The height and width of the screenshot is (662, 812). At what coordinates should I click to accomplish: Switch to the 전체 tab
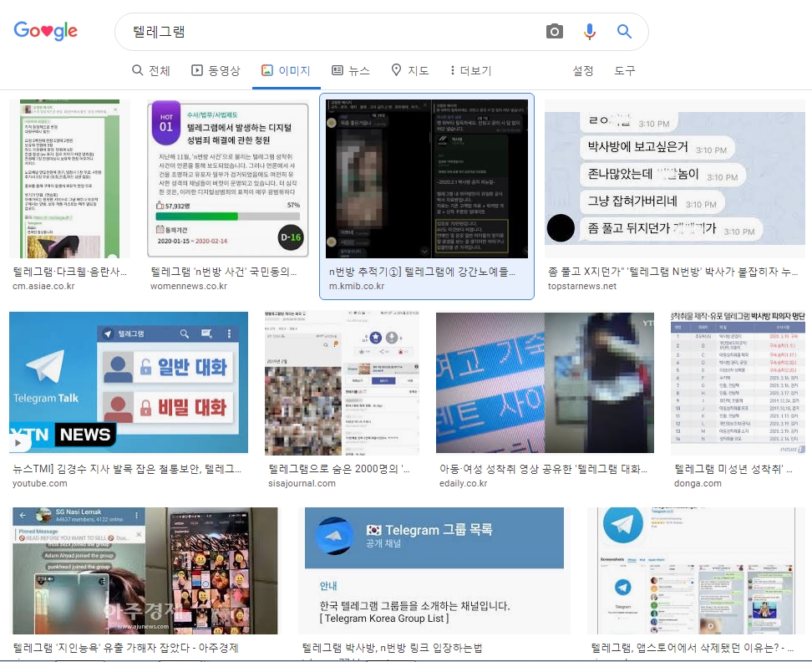[x=151, y=70]
